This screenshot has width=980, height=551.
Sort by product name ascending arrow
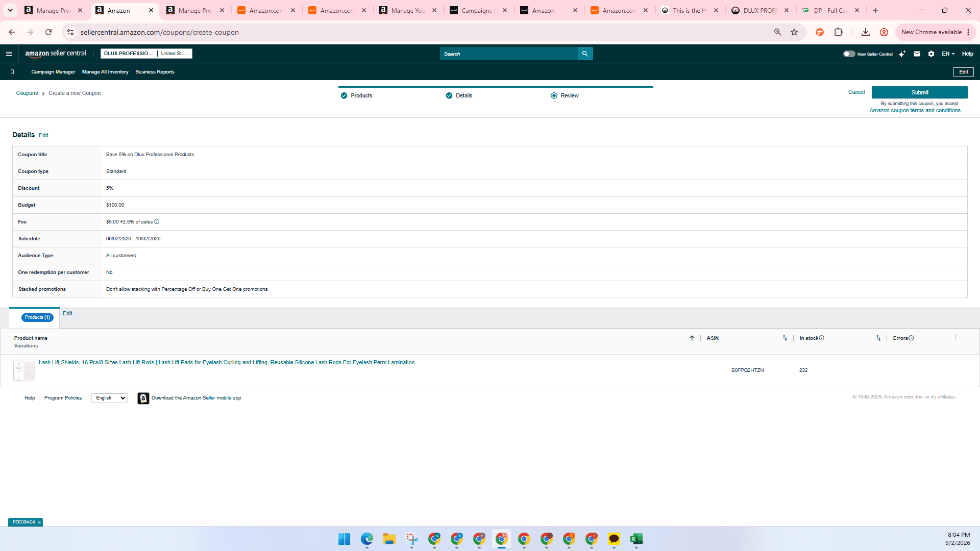click(692, 338)
